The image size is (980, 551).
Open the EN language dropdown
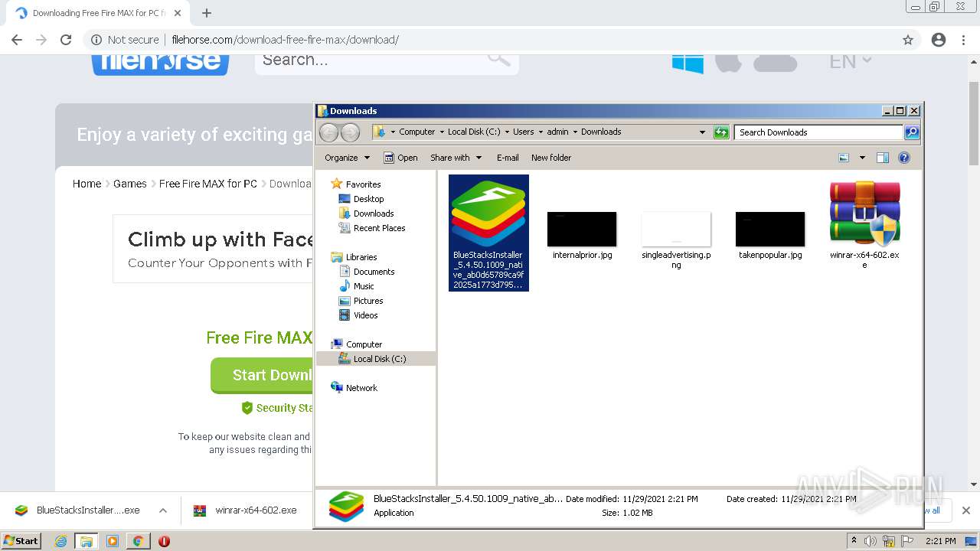[851, 62]
